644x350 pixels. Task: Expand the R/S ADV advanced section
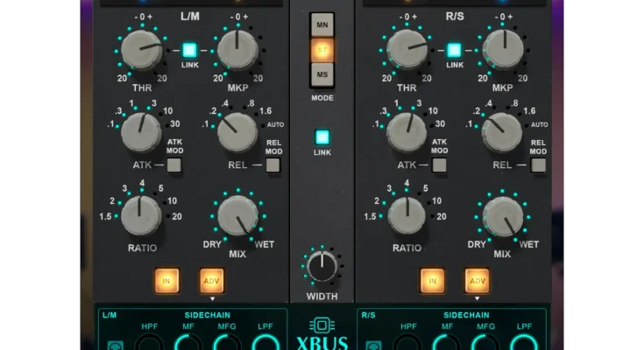pos(478,280)
